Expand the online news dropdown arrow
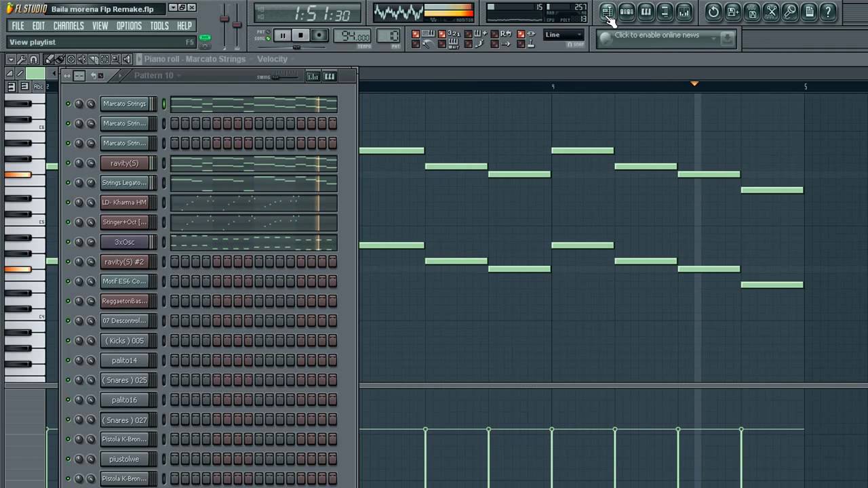 pyautogui.click(x=714, y=39)
